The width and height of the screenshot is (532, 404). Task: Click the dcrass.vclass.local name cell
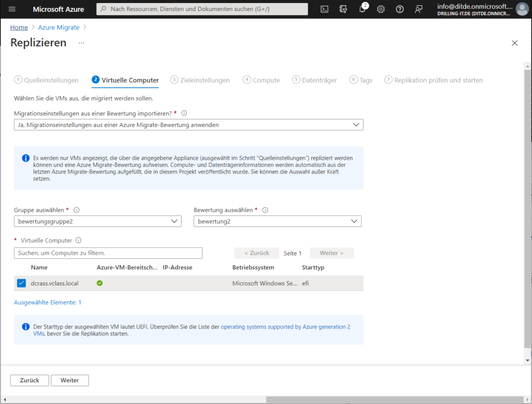pyautogui.click(x=55, y=283)
